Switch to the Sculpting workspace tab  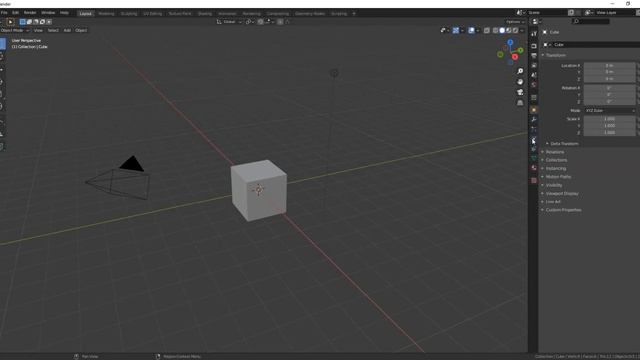tap(129, 13)
